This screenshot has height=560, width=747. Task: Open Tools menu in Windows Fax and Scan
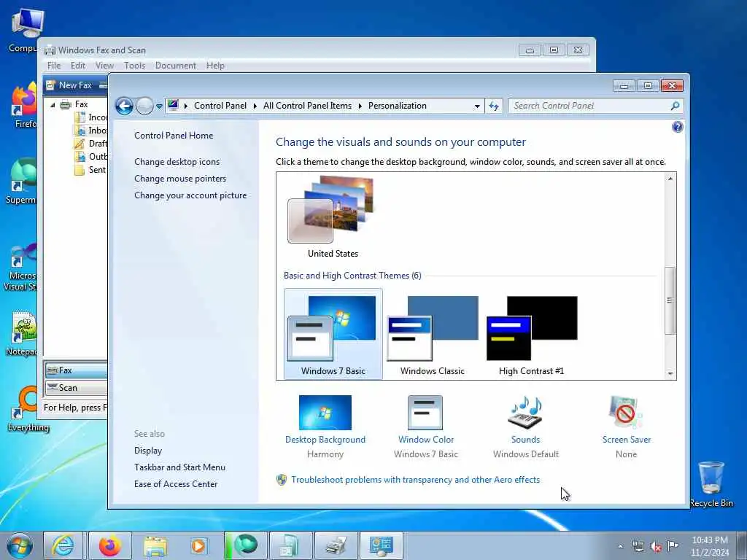tap(134, 65)
